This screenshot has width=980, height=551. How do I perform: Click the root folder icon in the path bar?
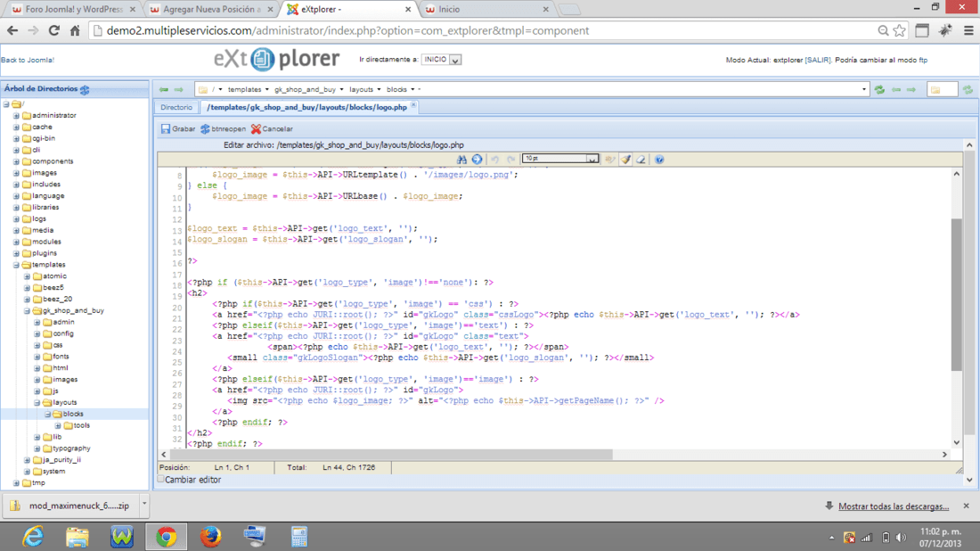coord(203,89)
